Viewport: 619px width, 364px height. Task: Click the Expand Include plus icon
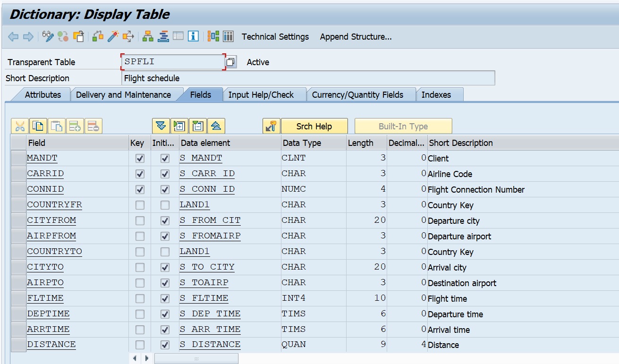pos(179,126)
